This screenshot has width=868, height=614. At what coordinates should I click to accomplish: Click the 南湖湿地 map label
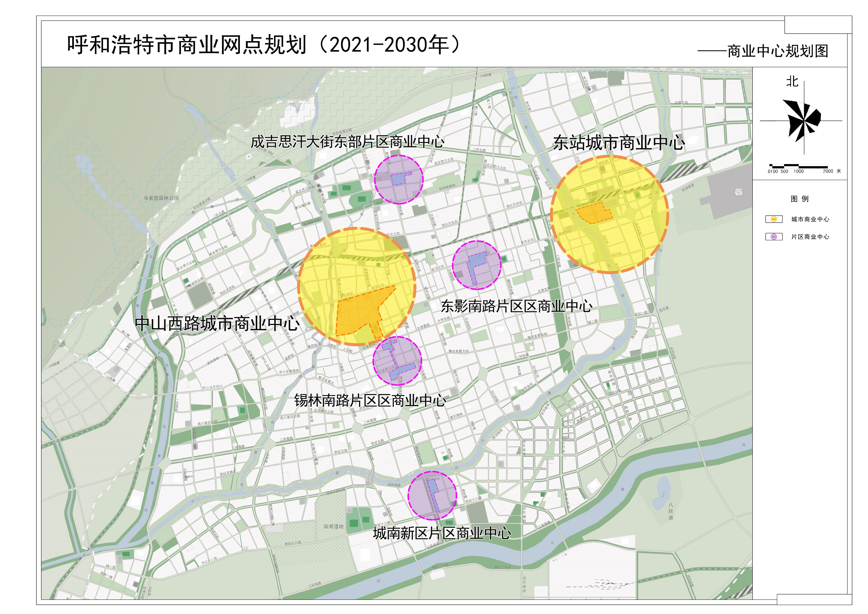tap(333, 526)
